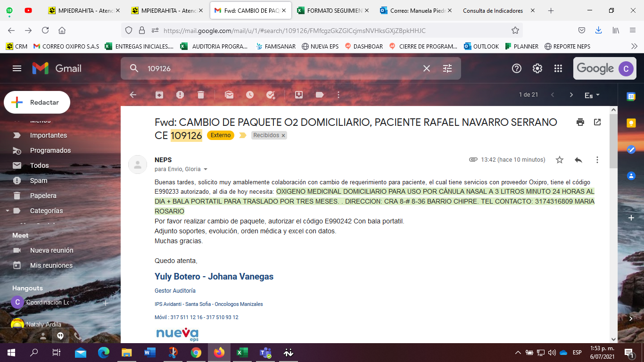Image resolution: width=644 pixels, height=362 pixels.
Task: Show more bookmarks chevron
Action: [x=634, y=46]
